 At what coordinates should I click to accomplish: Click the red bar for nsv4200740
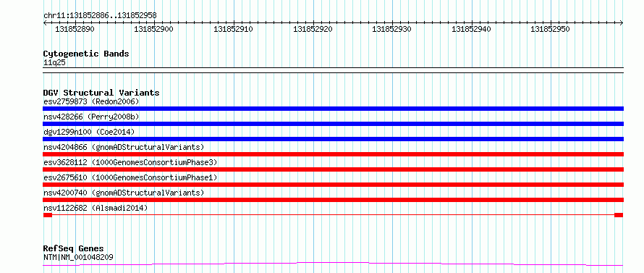click(333, 200)
